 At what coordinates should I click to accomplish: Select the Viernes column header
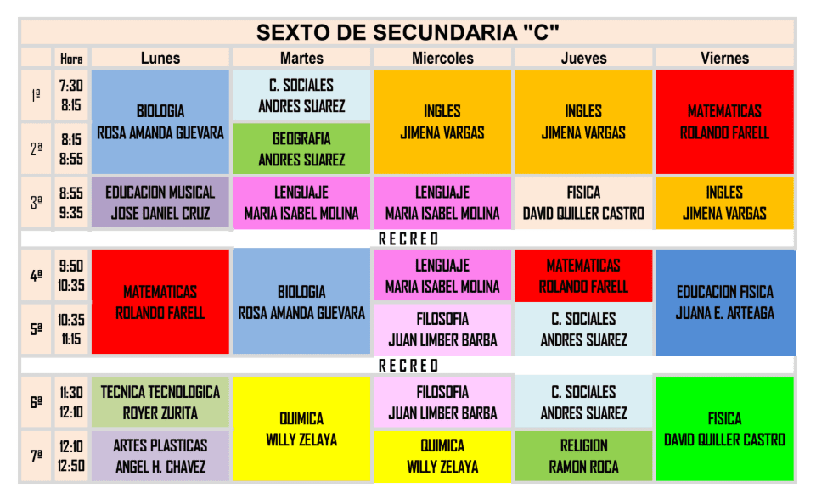(724, 58)
